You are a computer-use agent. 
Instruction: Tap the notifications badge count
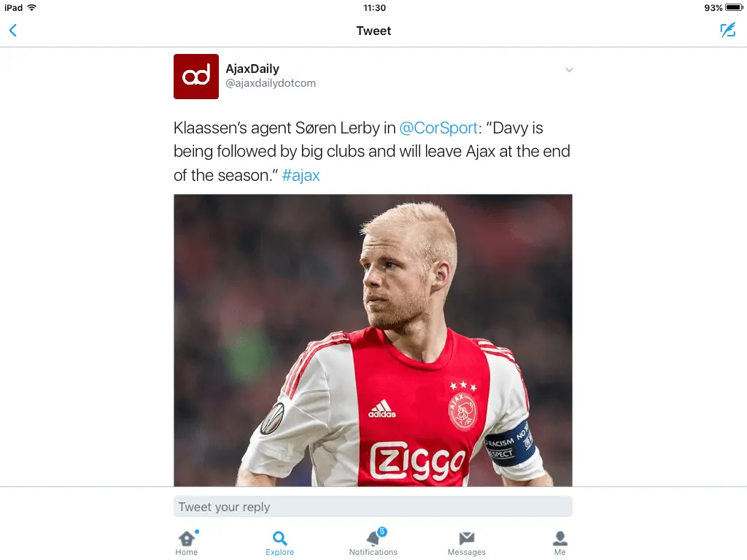coord(382,532)
